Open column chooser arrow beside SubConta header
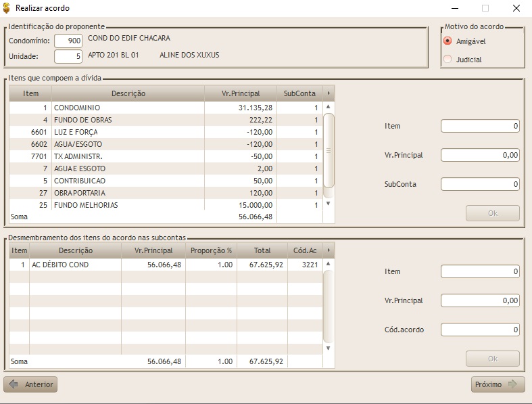The image size is (532, 404). 329,93
